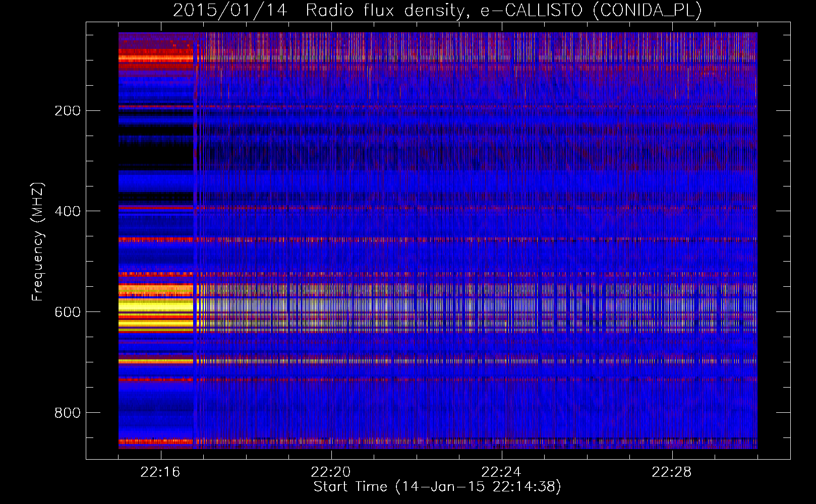Screen dimensions: 816x504
Task: Select the 600 frequency tick label
Action: click(68, 312)
